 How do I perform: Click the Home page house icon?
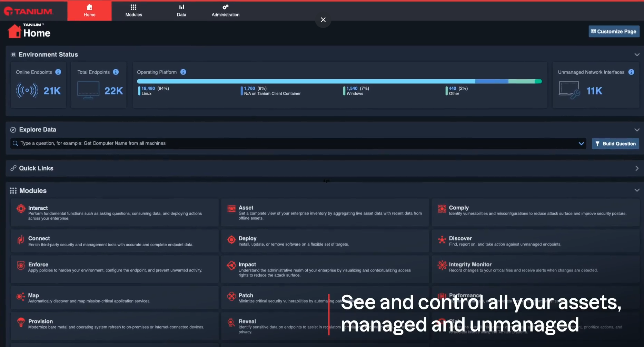point(14,31)
